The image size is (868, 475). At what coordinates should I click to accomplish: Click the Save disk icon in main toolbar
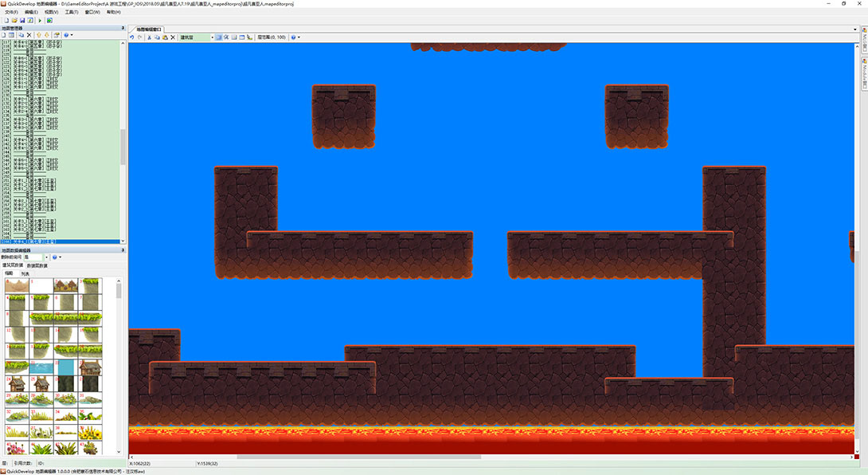(22, 21)
